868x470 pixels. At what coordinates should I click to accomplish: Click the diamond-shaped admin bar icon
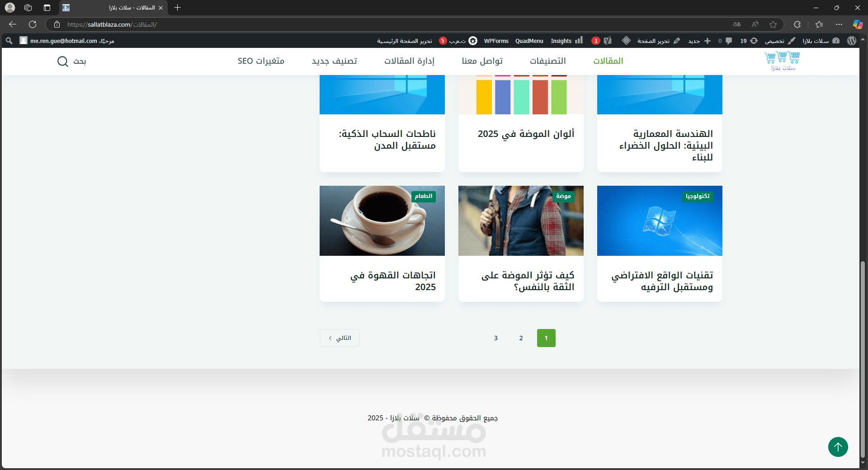pyautogui.click(x=626, y=41)
